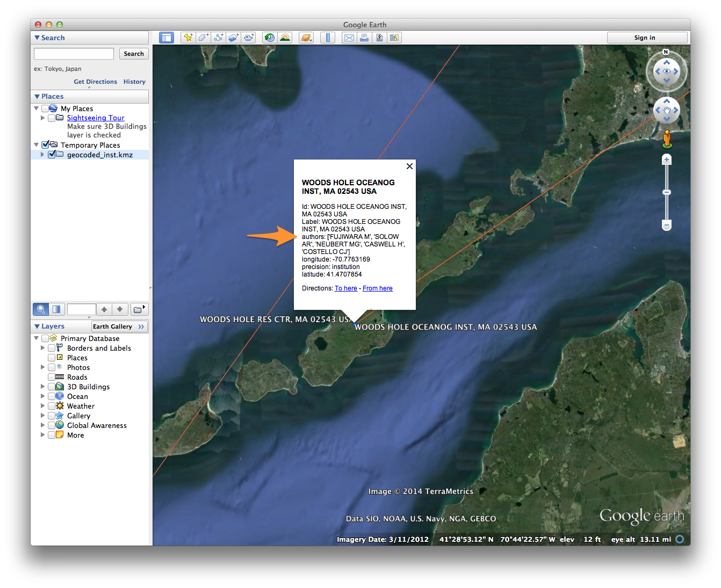Save image of the current view
Image resolution: width=721 pixels, height=588 pixels.
[379, 38]
